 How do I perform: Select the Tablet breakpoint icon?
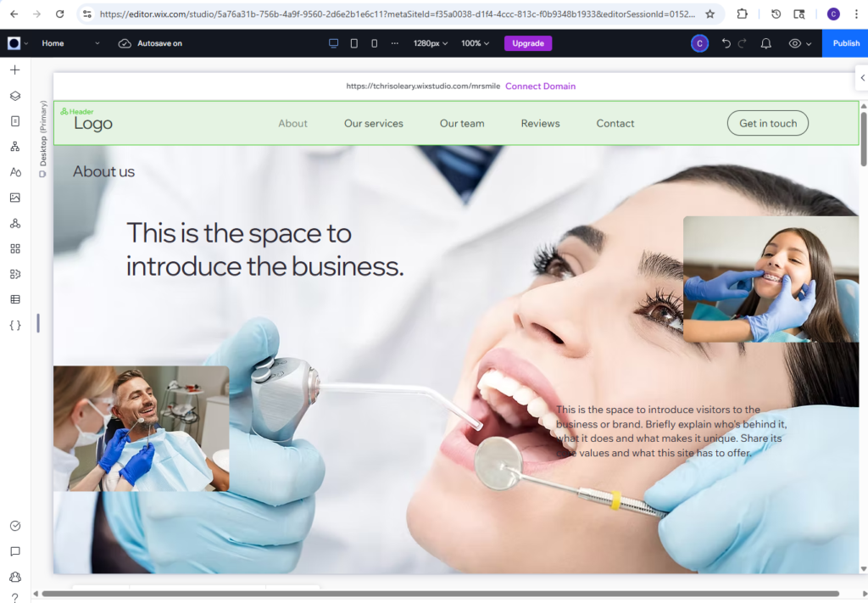coord(354,43)
